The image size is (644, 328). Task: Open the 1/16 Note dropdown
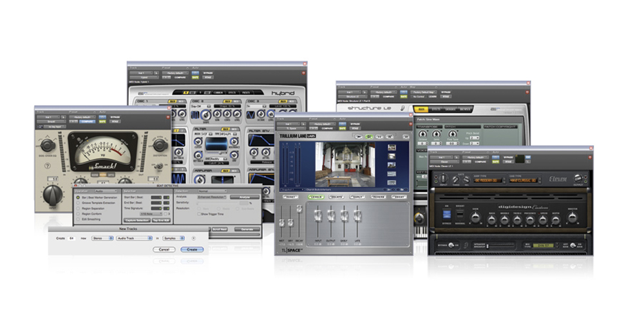151,214
